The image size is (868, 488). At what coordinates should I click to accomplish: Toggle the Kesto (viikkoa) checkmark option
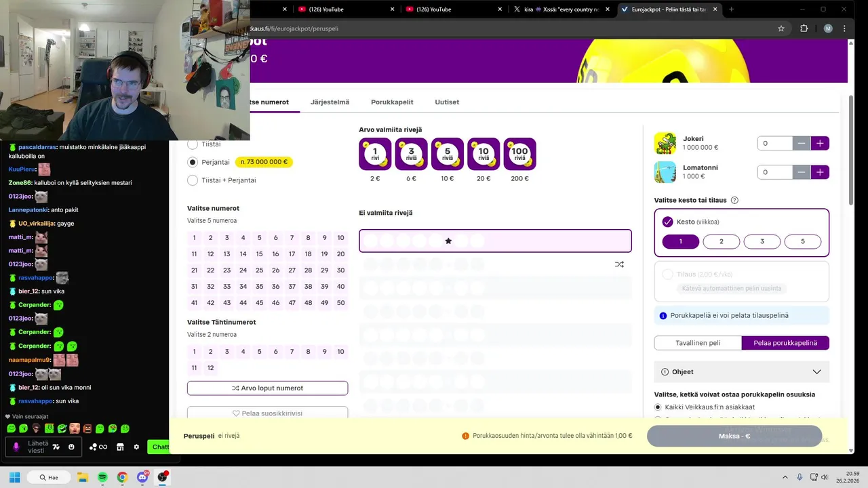[667, 222]
